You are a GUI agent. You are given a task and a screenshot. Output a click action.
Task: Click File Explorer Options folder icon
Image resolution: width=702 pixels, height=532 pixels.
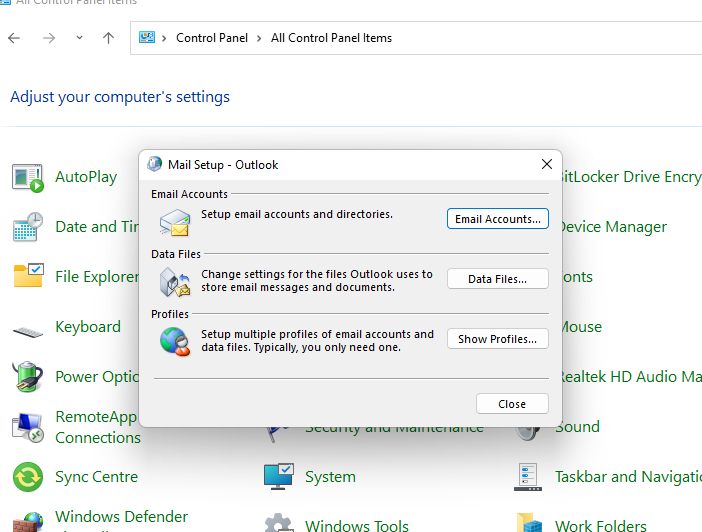pyautogui.click(x=28, y=275)
